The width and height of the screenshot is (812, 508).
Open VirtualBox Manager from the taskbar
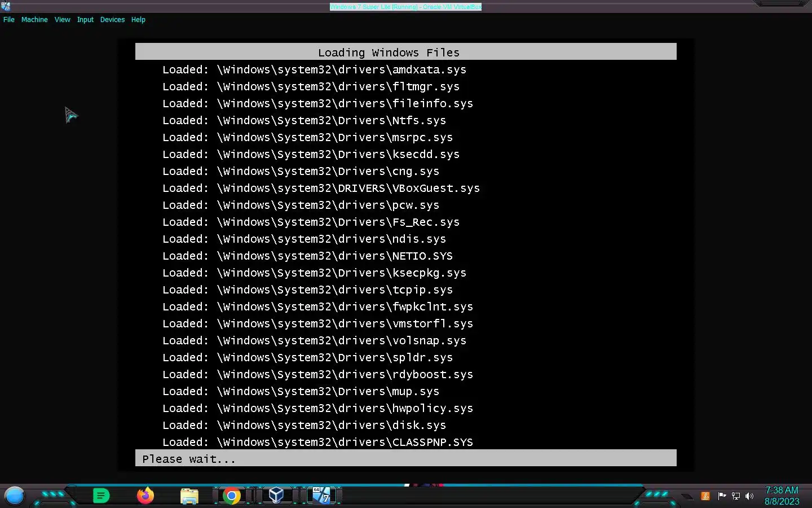tap(276, 496)
